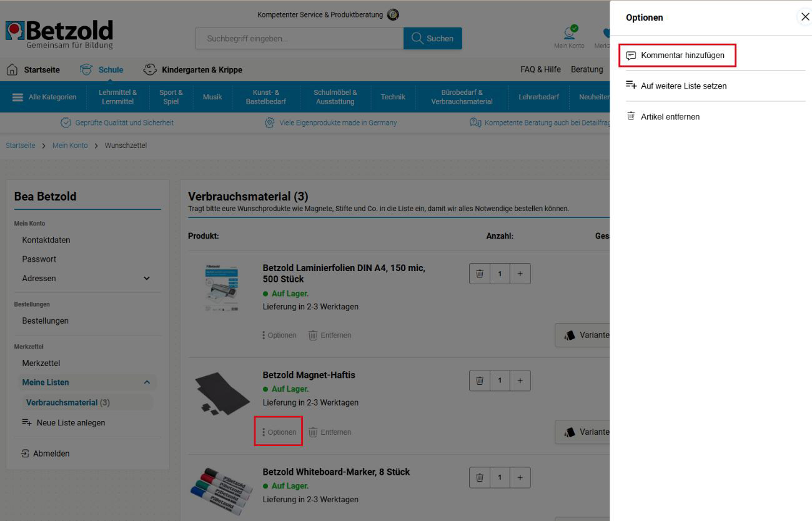This screenshot has width=812, height=521.
Task: Click trash icon in Magnet-Haftis quantity stepper
Action: [x=480, y=380]
